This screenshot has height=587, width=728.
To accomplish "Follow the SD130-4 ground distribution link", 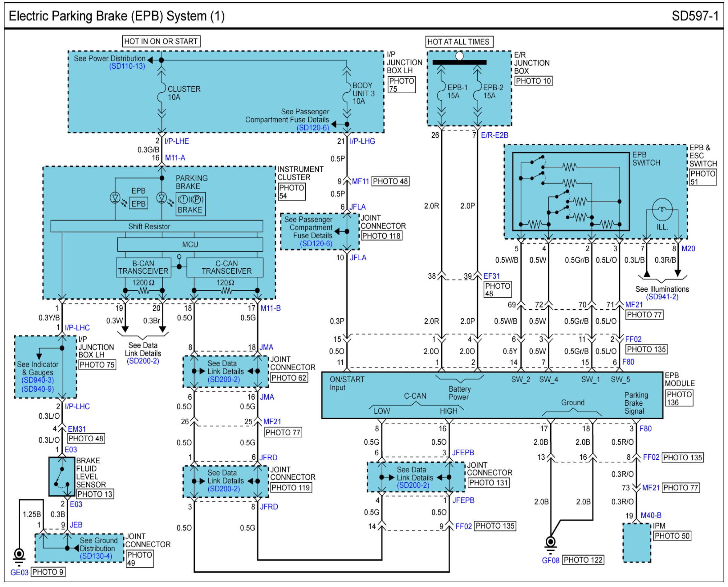I will 96,556.
